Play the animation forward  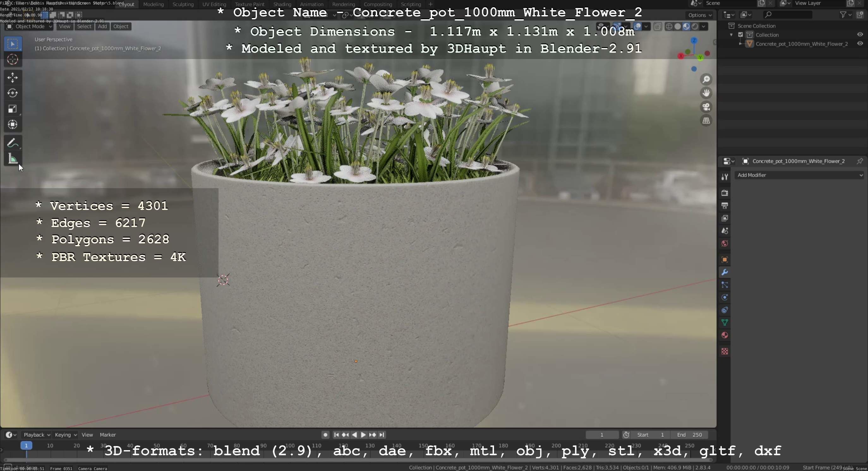click(x=363, y=435)
